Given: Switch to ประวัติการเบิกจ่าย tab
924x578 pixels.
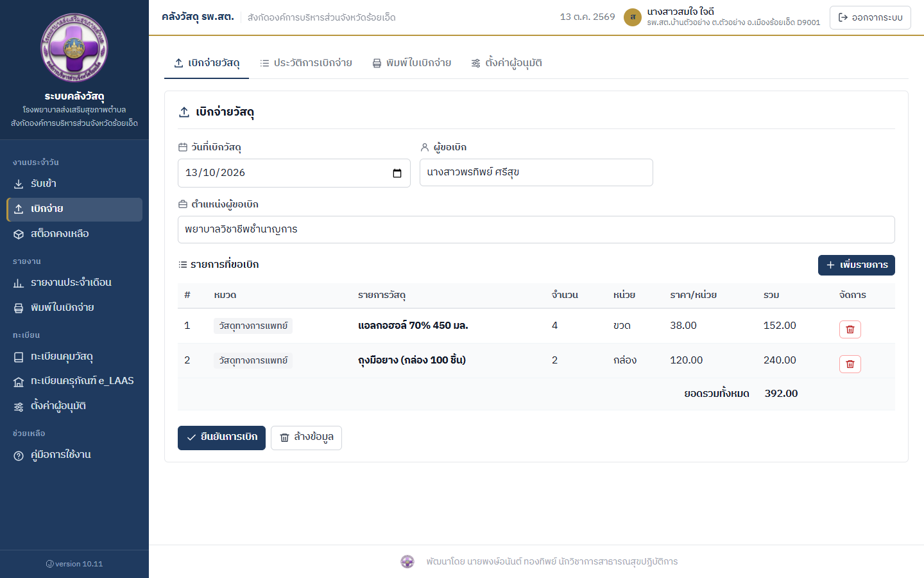Looking at the screenshot, I should coord(306,63).
